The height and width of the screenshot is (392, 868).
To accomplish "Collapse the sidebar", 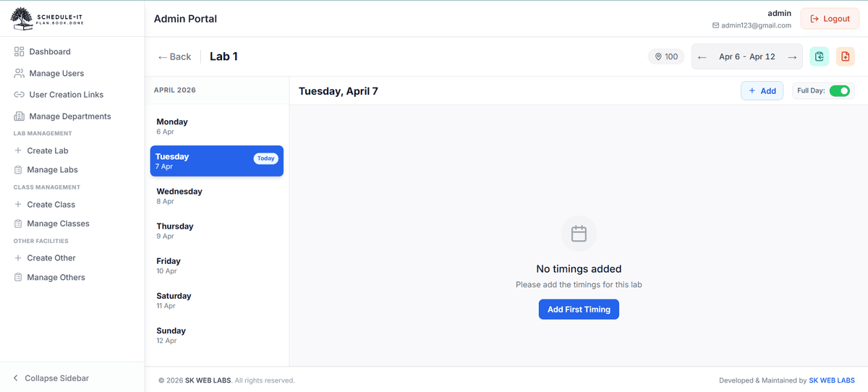I will coord(51,378).
